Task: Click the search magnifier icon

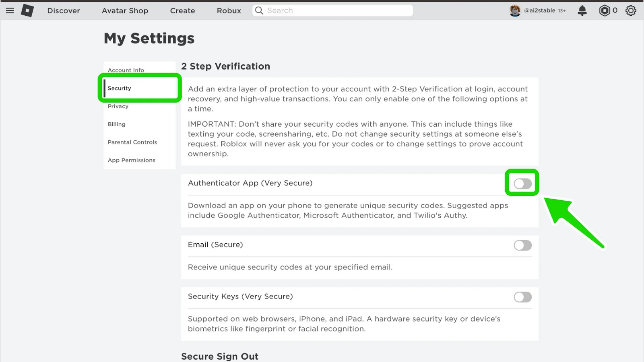Action: (259, 10)
